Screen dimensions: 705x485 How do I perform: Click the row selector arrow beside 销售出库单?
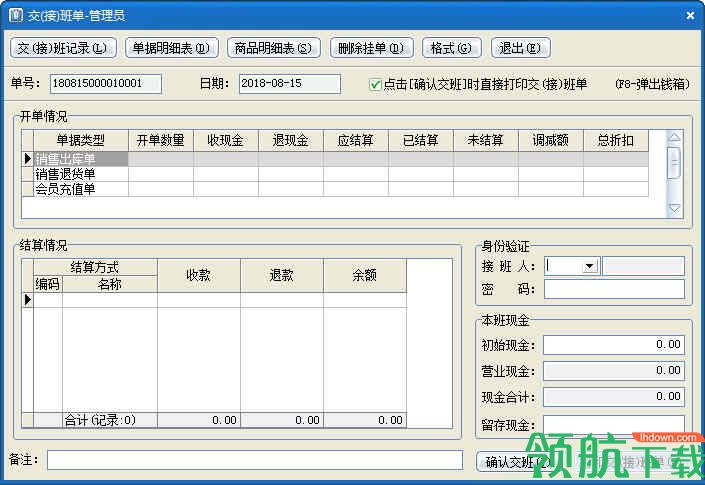tap(27, 159)
